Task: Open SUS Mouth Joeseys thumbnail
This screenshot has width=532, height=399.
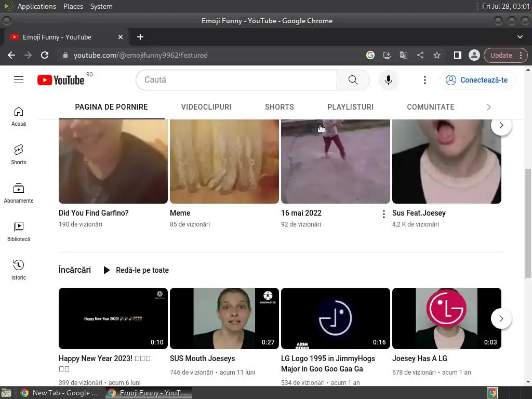Action: tap(224, 318)
